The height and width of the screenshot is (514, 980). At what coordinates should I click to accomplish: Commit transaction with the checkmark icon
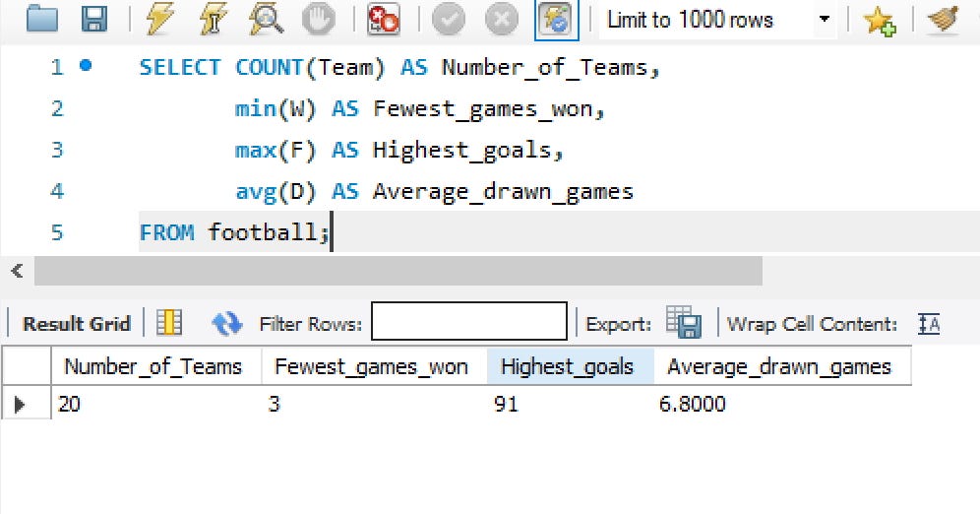(449, 20)
